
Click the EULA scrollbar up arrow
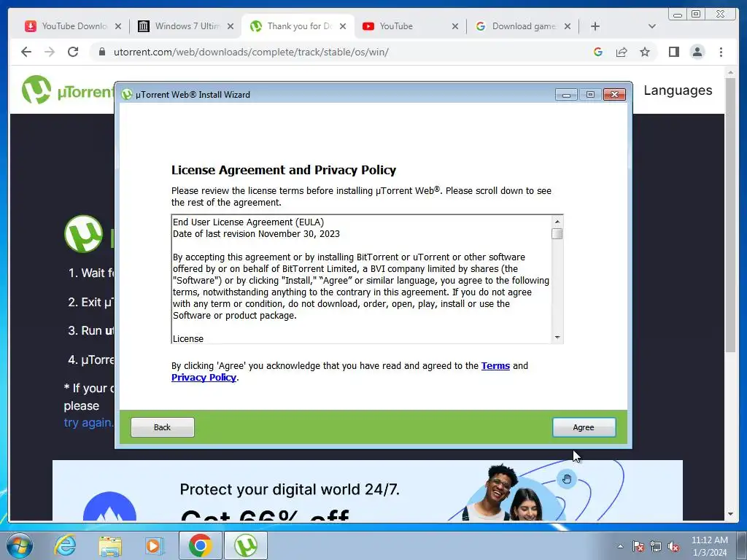point(557,222)
